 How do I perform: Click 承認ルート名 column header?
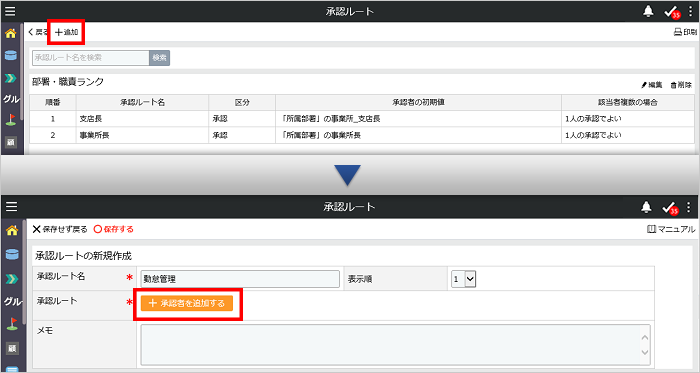click(142, 103)
